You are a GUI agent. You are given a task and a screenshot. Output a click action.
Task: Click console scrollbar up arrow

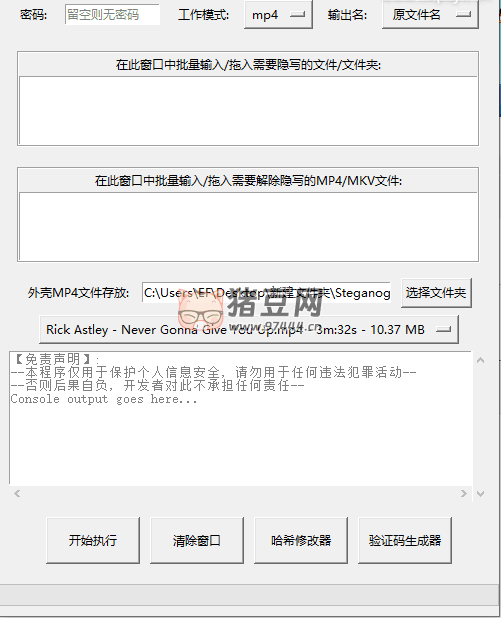[x=481, y=360]
